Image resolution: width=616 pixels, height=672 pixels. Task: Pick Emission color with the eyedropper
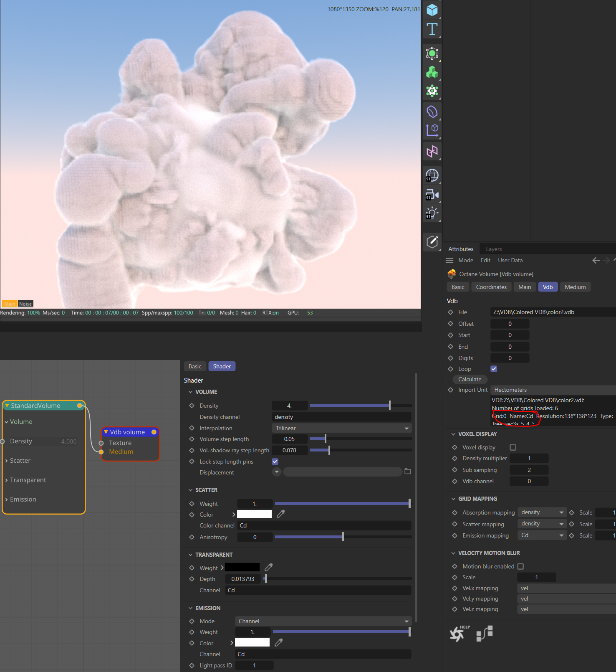[279, 643]
